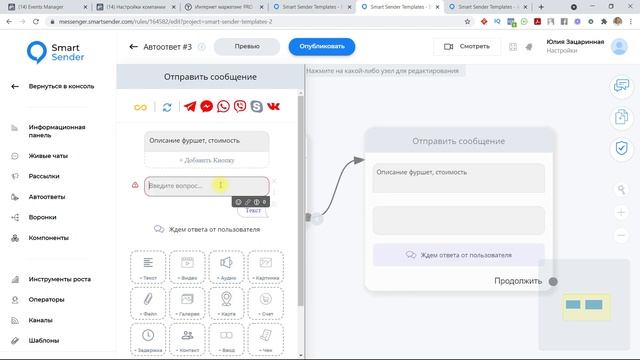Click the Текст type tag under question

253,211
